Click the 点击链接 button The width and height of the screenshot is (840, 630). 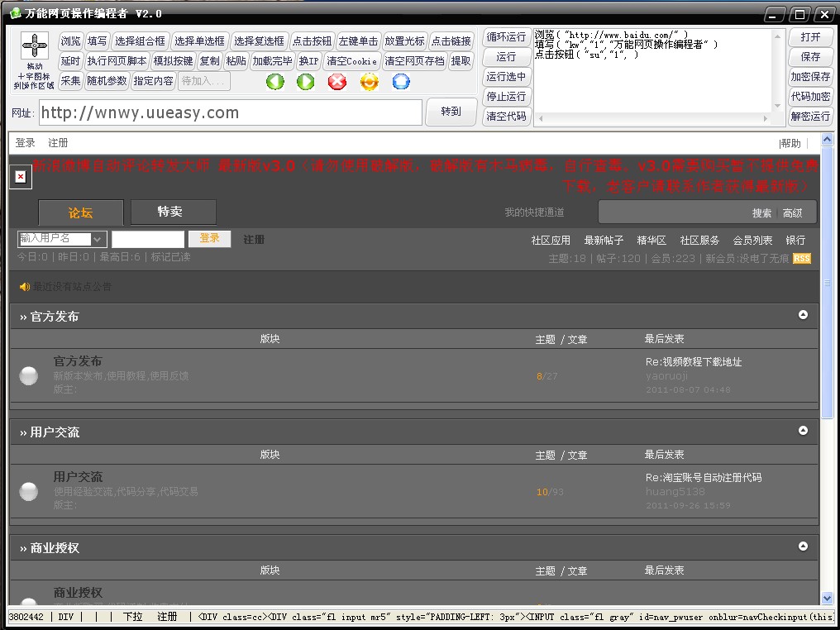(x=451, y=41)
